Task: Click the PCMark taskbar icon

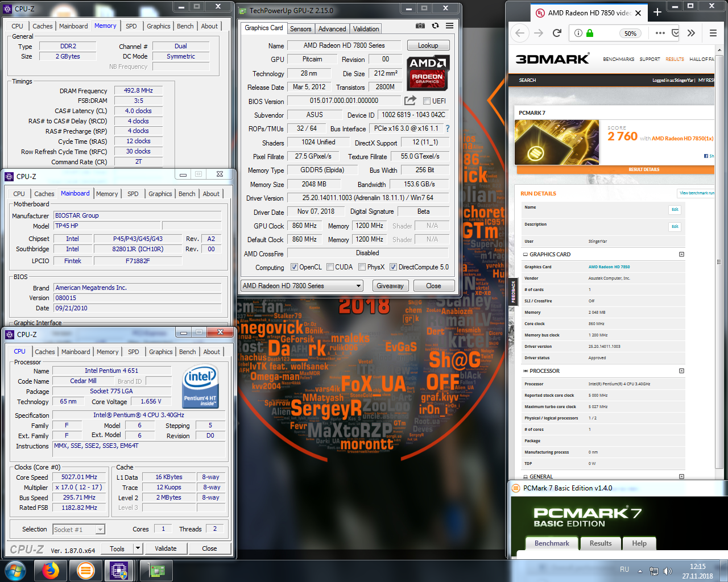Action: pyautogui.click(x=85, y=571)
